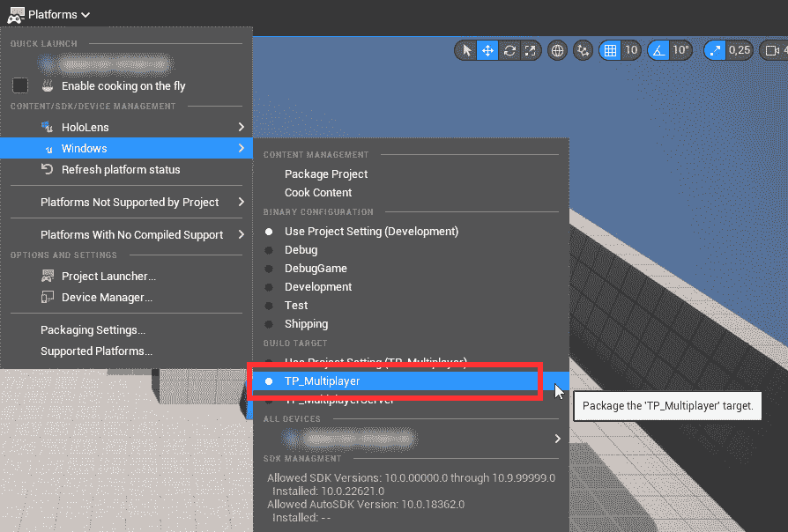This screenshot has width=788, height=532.
Task: Select the Windows platform entry
Action: coord(126,148)
